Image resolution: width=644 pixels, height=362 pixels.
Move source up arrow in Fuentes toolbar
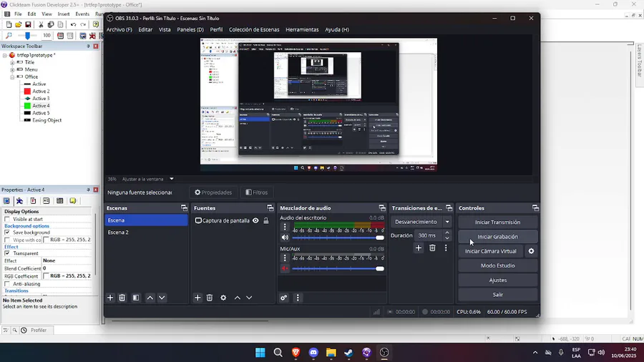(238, 298)
